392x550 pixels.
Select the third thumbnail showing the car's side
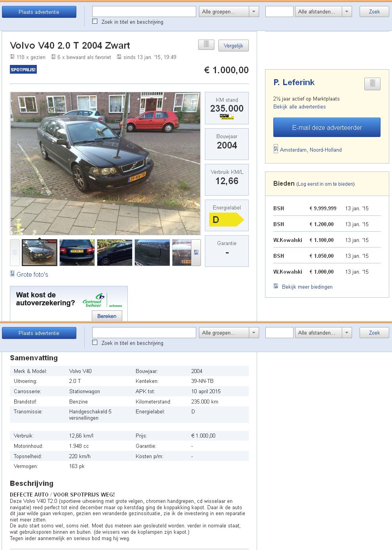[x=115, y=252]
